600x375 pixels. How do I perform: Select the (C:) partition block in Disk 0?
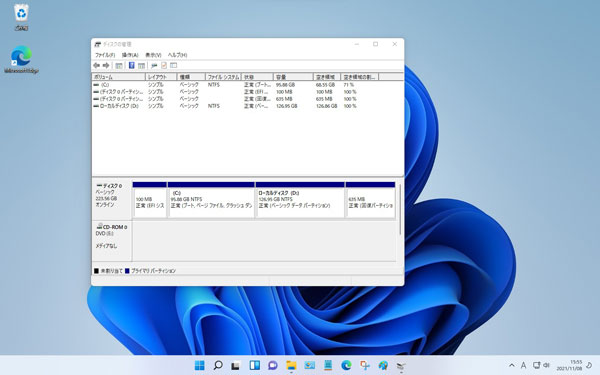point(211,200)
